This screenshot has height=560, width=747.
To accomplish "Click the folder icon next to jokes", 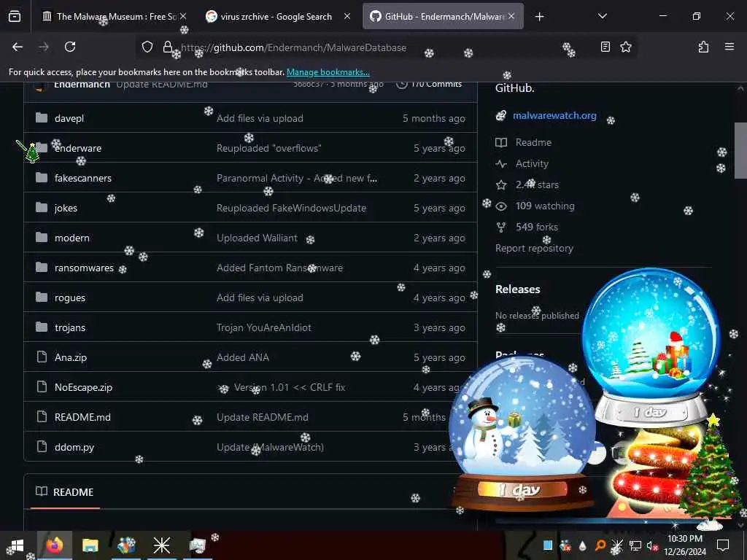I will pos(42,208).
